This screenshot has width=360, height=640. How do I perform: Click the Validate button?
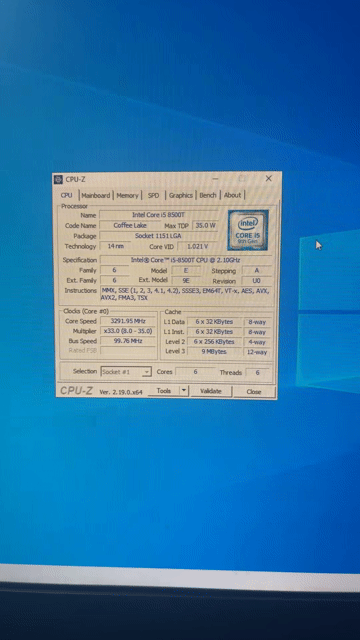tap(211, 391)
